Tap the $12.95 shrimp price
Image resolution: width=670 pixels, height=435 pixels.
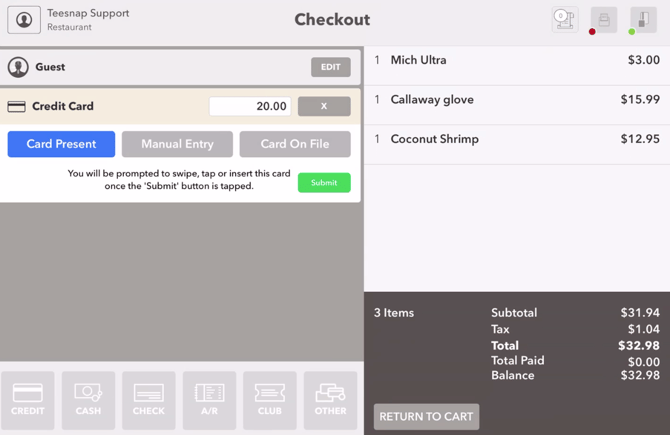click(640, 138)
